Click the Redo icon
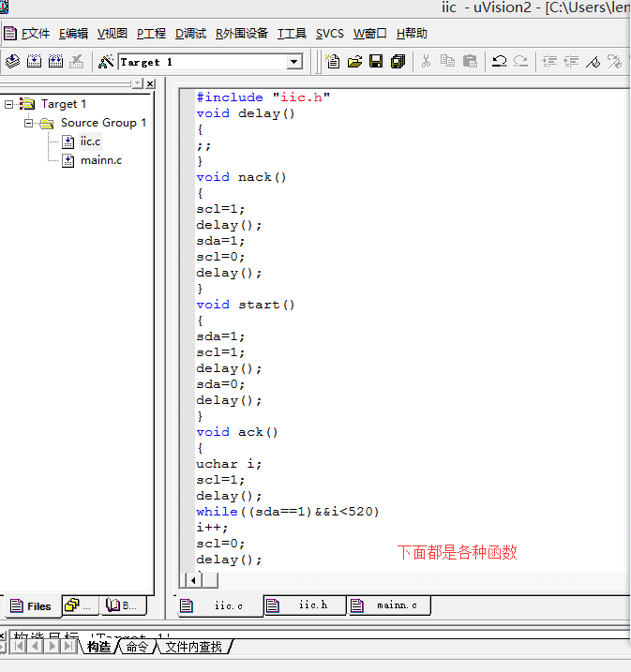 520,61
